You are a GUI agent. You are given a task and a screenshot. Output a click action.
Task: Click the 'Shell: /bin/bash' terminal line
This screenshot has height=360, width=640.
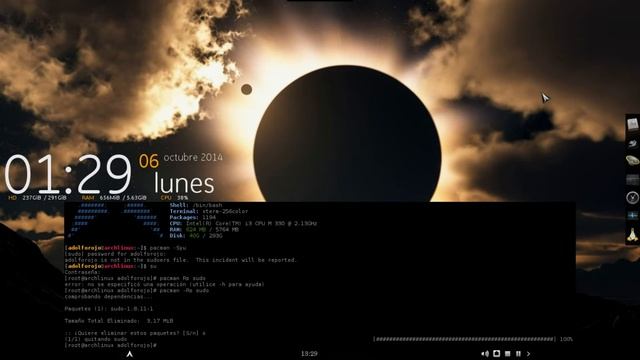pyautogui.click(x=196, y=205)
